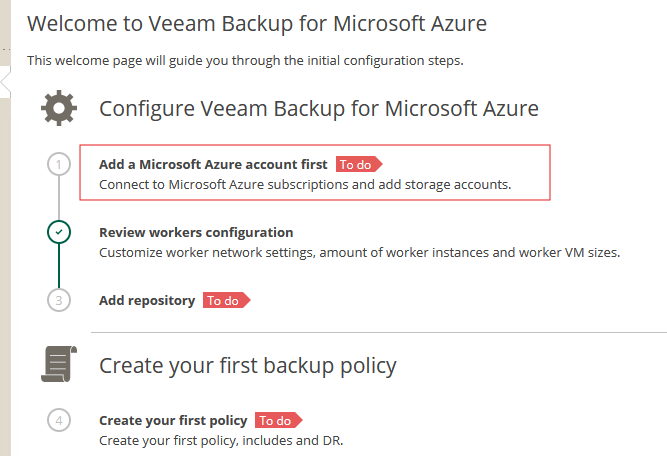Click Welcome to Veeam Backup page title
This screenshot has width=667, height=456.
click(x=257, y=21)
